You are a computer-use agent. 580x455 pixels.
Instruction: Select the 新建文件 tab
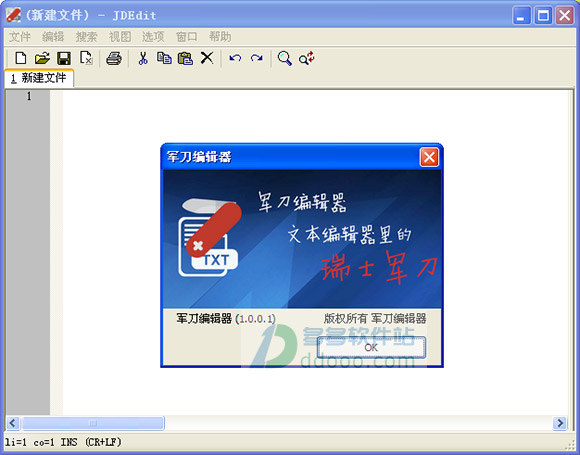pyautogui.click(x=39, y=78)
